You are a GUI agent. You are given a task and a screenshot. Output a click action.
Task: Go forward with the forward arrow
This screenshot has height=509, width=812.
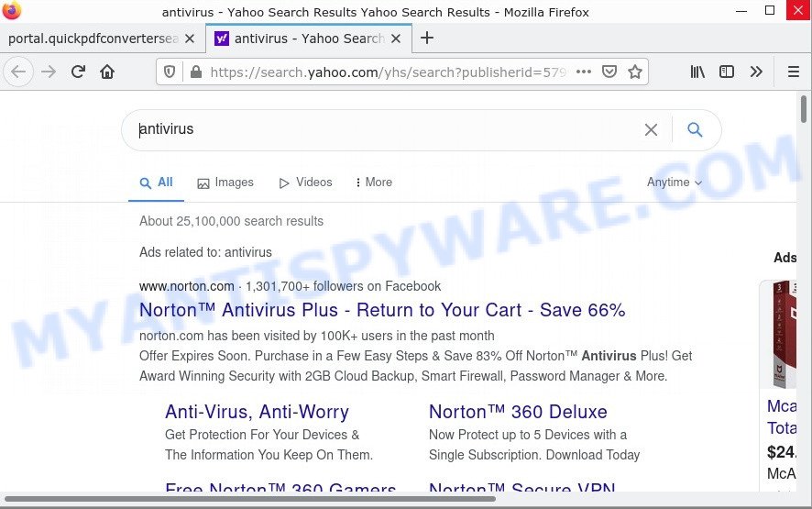pyautogui.click(x=49, y=72)
